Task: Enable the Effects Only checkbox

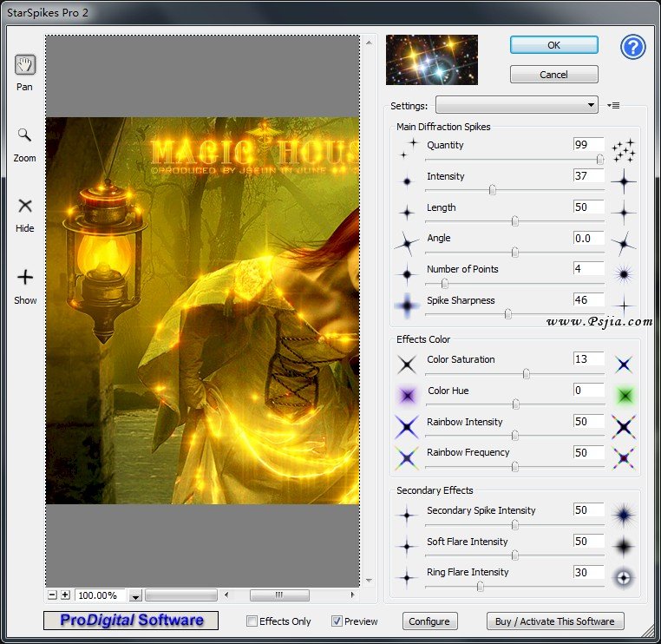Action: (252, 621)
